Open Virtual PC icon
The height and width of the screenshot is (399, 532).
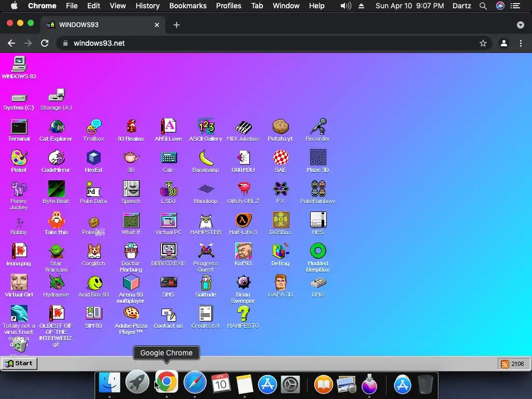click(168, 221)
